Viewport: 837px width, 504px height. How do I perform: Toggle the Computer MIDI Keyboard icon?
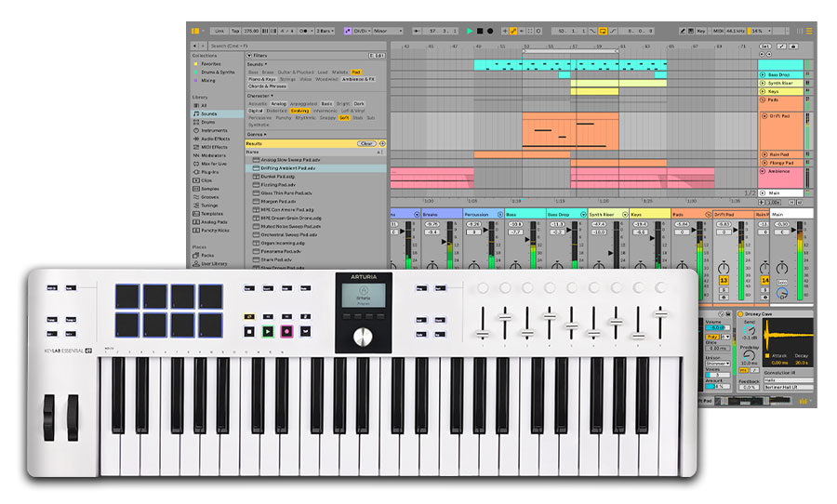pyautogui.click(x=691, y=31)
